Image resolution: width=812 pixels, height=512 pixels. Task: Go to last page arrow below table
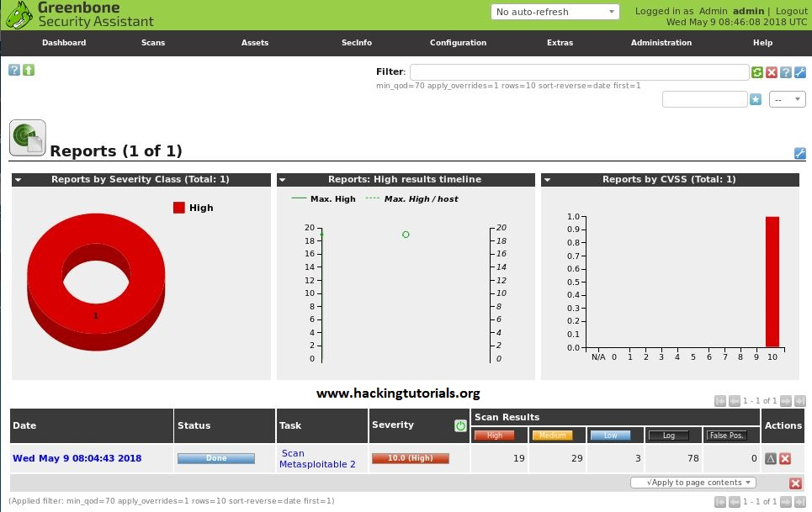[799, 502]
